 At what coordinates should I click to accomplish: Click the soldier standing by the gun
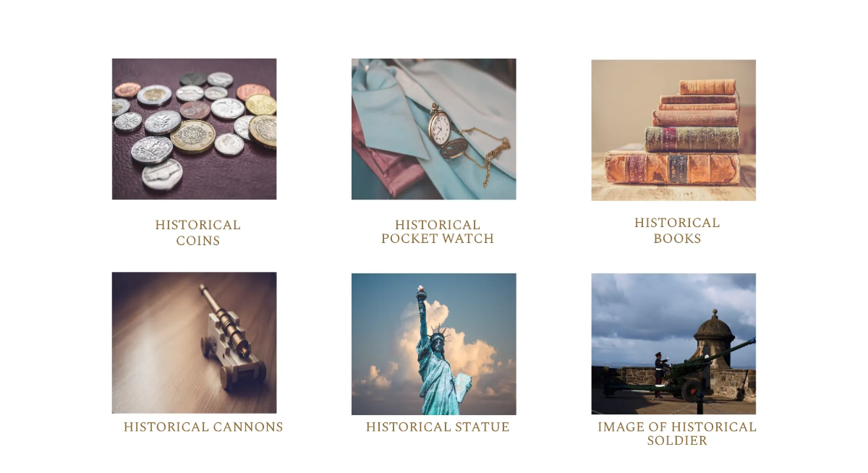658,373
